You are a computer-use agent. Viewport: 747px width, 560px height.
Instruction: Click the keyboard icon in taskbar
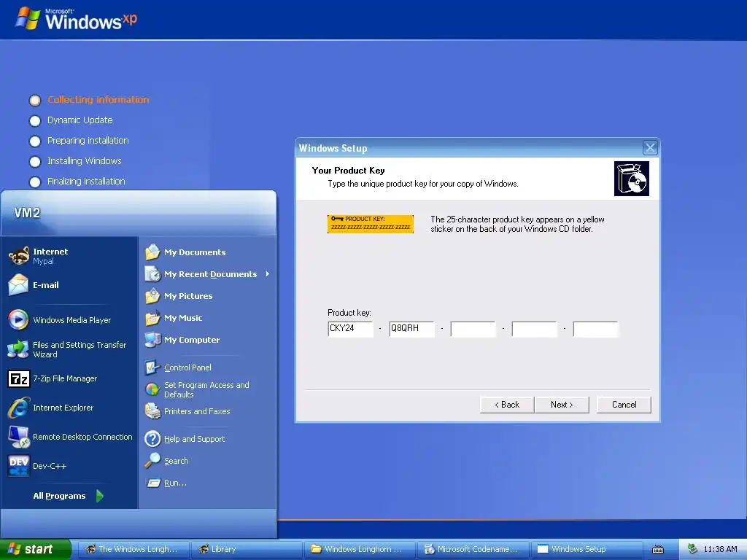point(658,550)
